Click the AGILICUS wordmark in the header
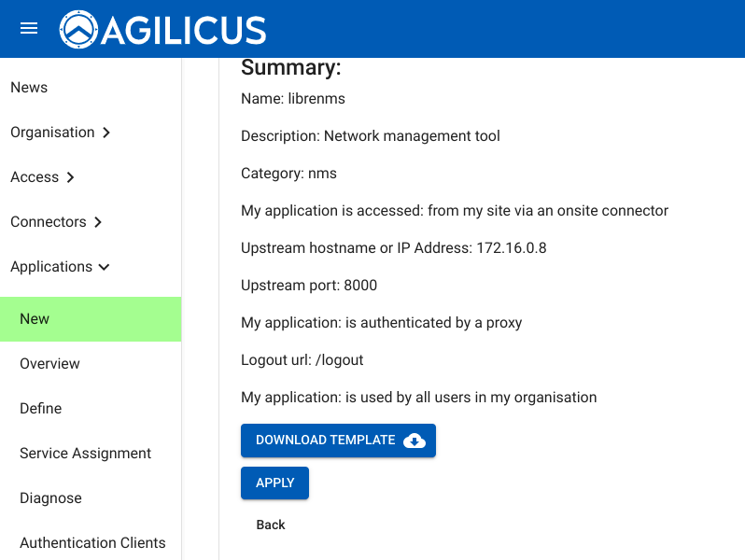745x560 pixels. [183, 31]
